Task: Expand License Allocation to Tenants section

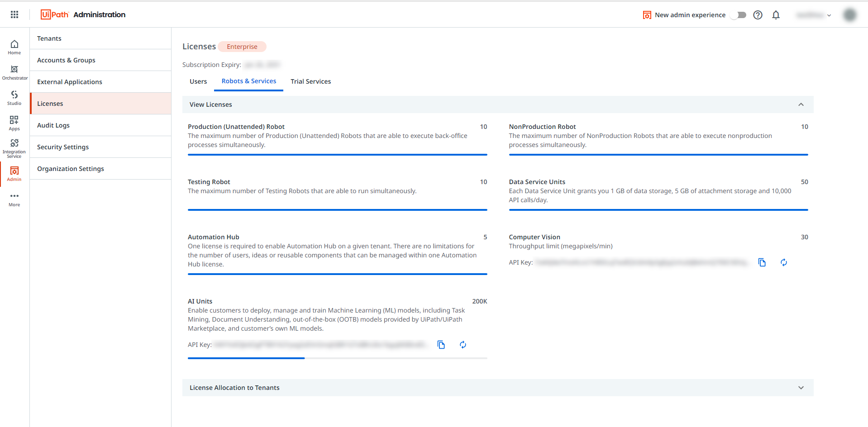Action: [x=801, y=388]
